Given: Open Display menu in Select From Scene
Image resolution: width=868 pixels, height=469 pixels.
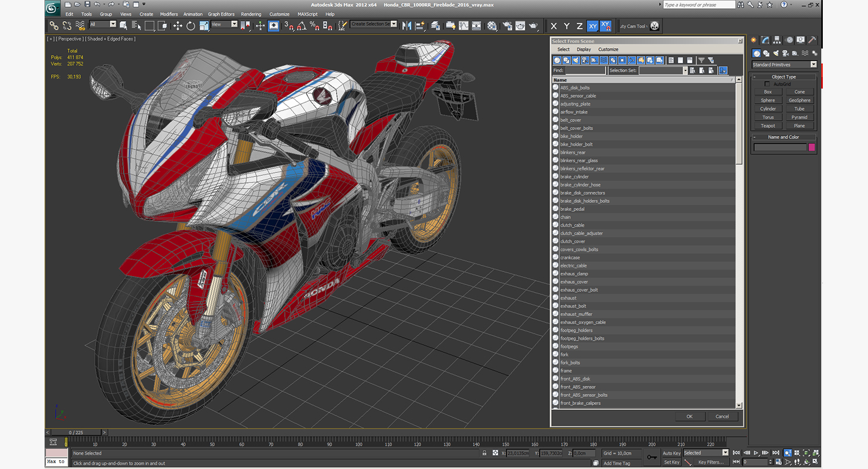Looking at the screenshot, I should coord(584,49).
